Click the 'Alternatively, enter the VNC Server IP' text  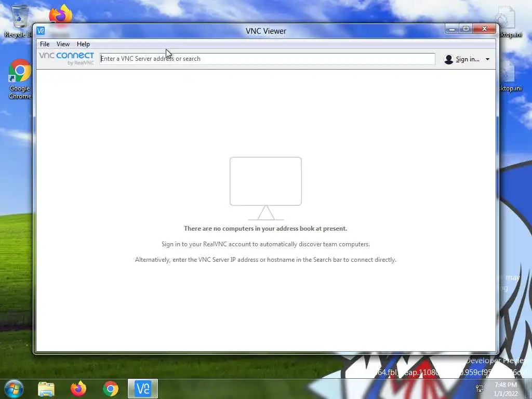pos(265,260)
